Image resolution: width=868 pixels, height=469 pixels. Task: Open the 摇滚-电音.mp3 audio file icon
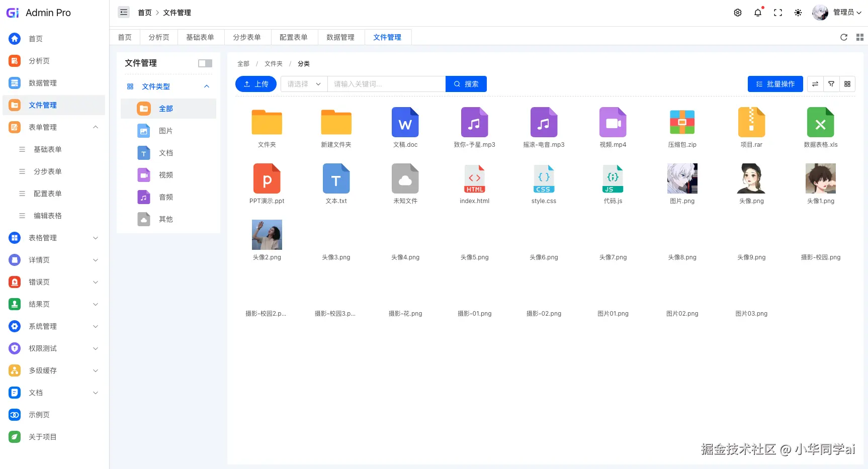pyautogui.click(x=544, y=122)
